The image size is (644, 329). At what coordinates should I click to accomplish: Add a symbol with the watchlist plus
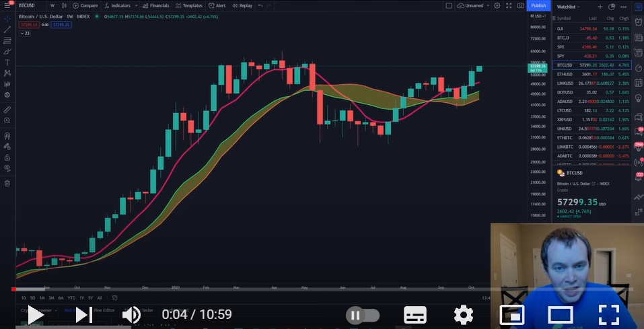pyautogui.click(x=600, y=7)
